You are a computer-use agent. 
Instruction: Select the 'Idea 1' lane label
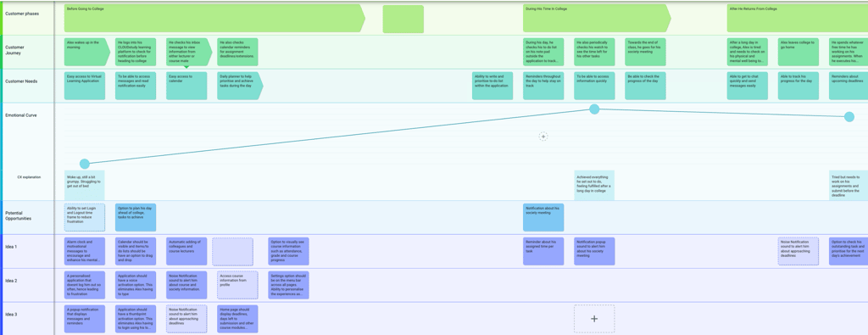[11, 247]
